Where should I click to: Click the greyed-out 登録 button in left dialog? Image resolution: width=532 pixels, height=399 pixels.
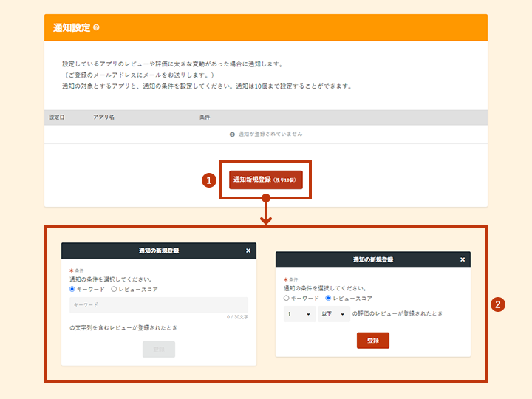(159, 349)
